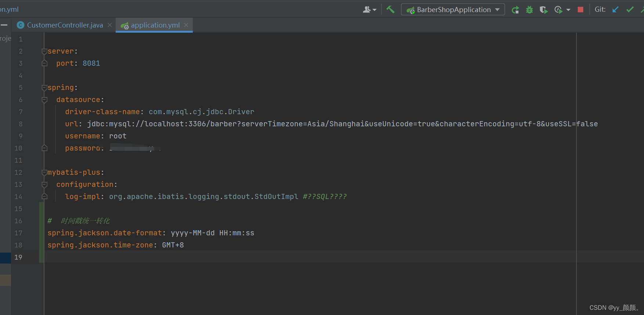The image size is (644, 315).
Task: Expand the profiler options dropdown arrow
Action: (x=568, y=10)
